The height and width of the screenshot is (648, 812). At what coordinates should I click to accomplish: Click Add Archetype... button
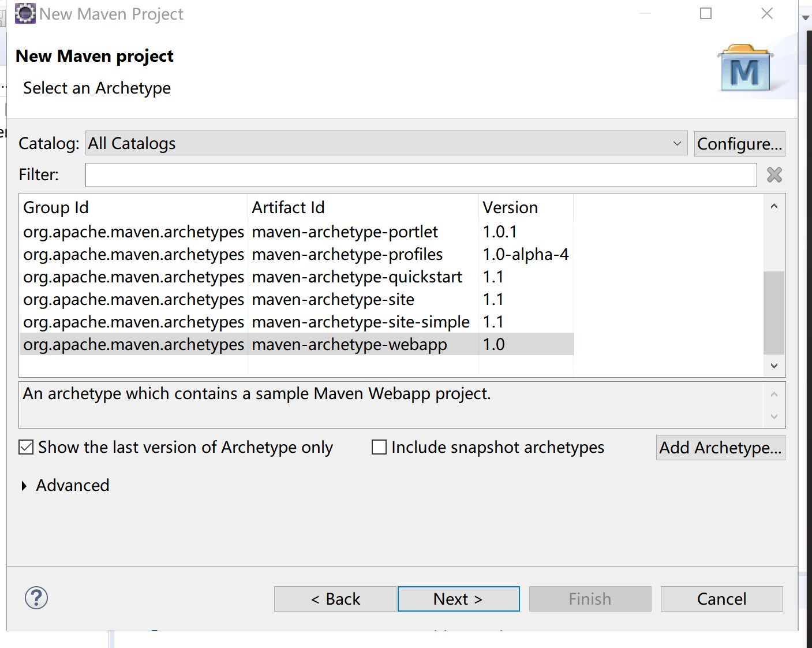[x=720, y=448]
